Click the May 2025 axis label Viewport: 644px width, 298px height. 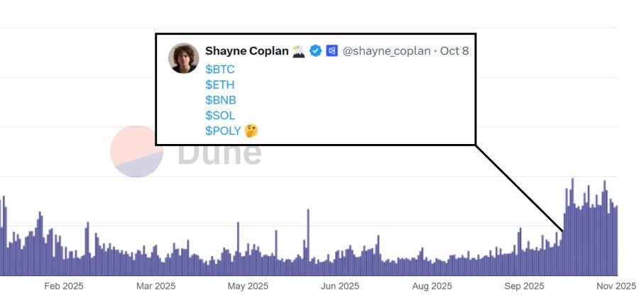point(248,286)
